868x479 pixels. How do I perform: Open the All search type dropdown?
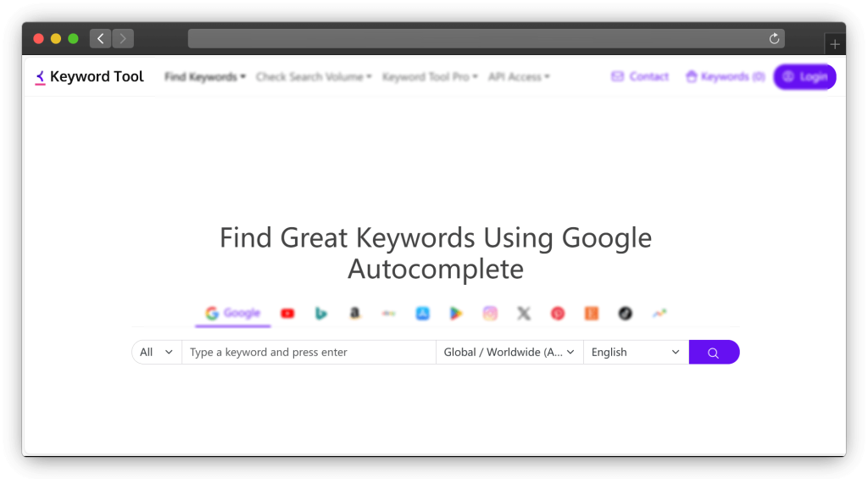coord(157,353)
